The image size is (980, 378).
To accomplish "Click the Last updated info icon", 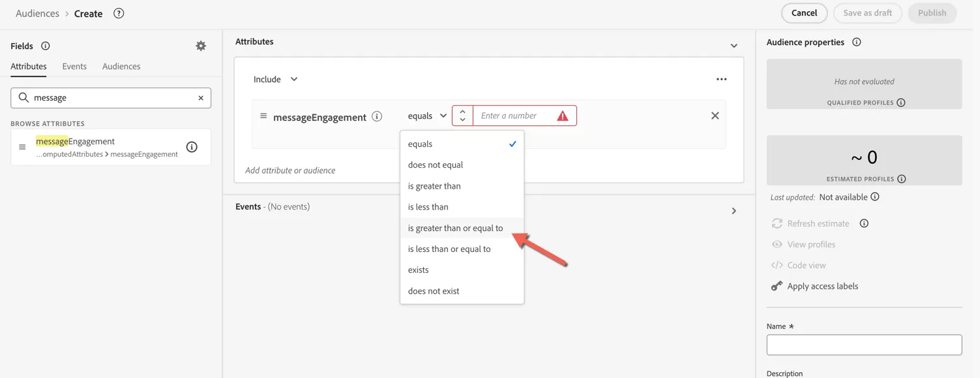I will pyautogui.click(x=875, y=197).
